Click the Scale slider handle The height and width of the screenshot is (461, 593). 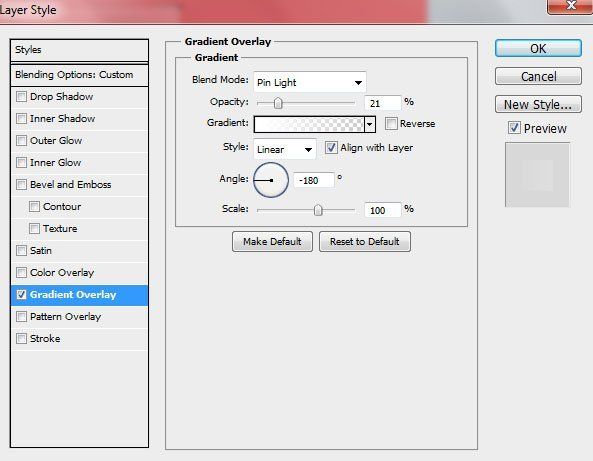(x=318, y=210)
